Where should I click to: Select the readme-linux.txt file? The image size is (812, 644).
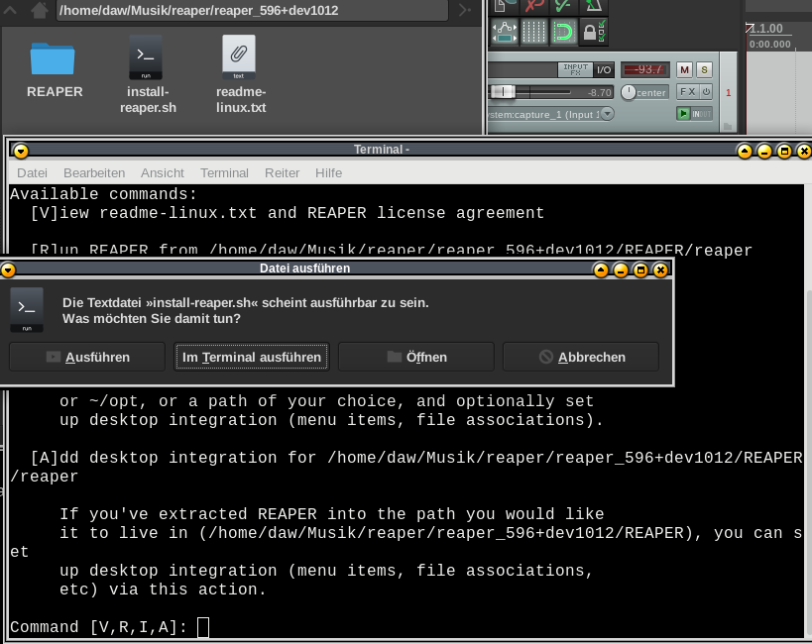pos(240,75)
